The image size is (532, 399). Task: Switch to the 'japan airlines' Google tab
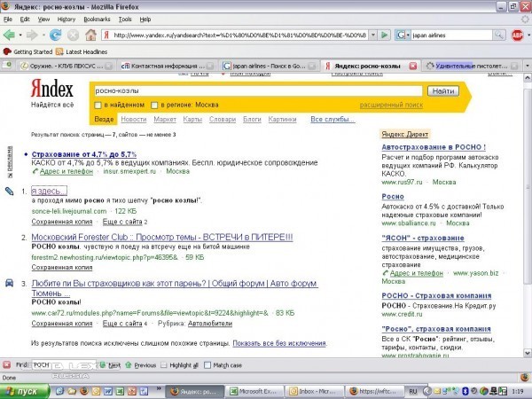pos(270,66)
